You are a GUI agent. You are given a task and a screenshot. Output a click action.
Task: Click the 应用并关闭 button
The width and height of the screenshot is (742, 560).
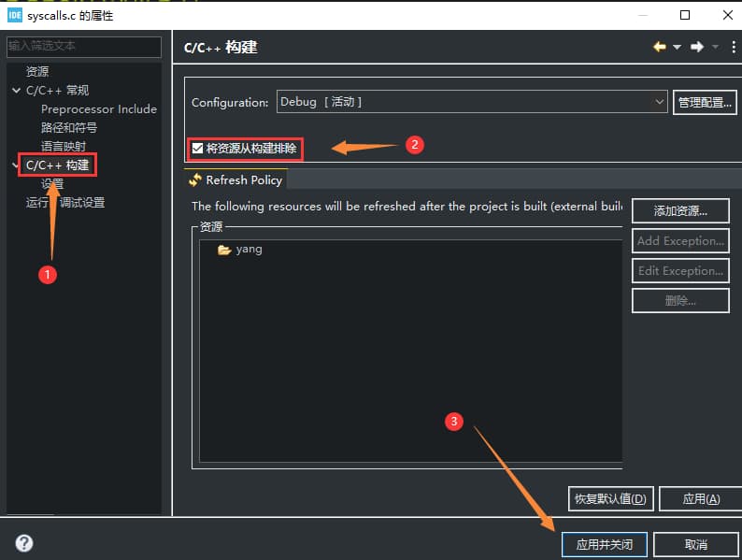click(x=604, y=544)
